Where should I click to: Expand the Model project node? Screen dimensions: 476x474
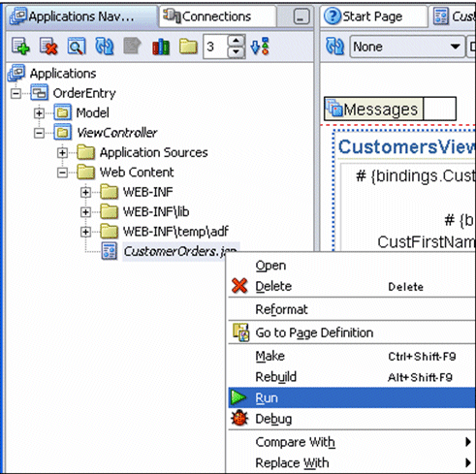[x=39, y=113]
